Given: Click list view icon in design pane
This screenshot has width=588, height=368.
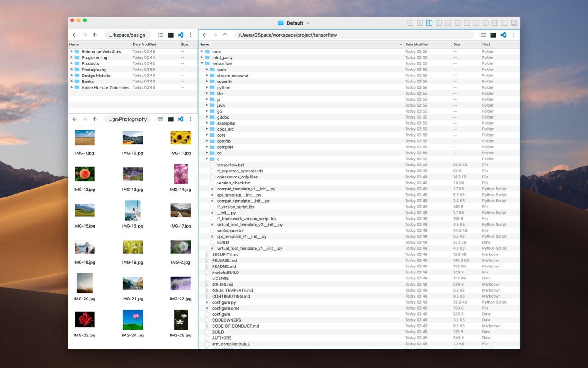Looking at the screenshot, I should point(160,35).
